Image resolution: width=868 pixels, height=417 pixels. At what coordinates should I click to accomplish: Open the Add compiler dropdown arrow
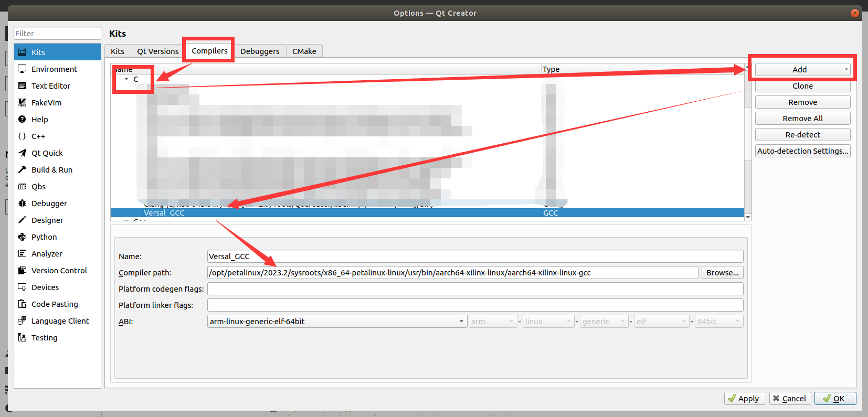[846, 70]
